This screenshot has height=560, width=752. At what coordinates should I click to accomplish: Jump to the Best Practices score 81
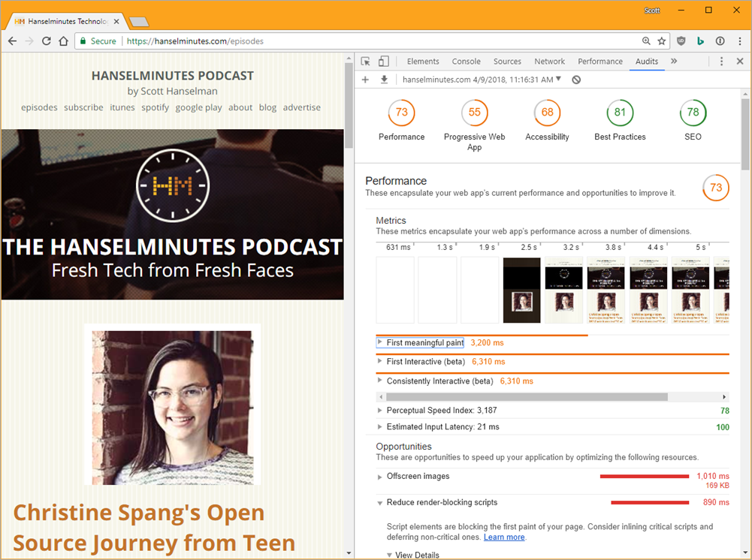[x=620, y=113]
